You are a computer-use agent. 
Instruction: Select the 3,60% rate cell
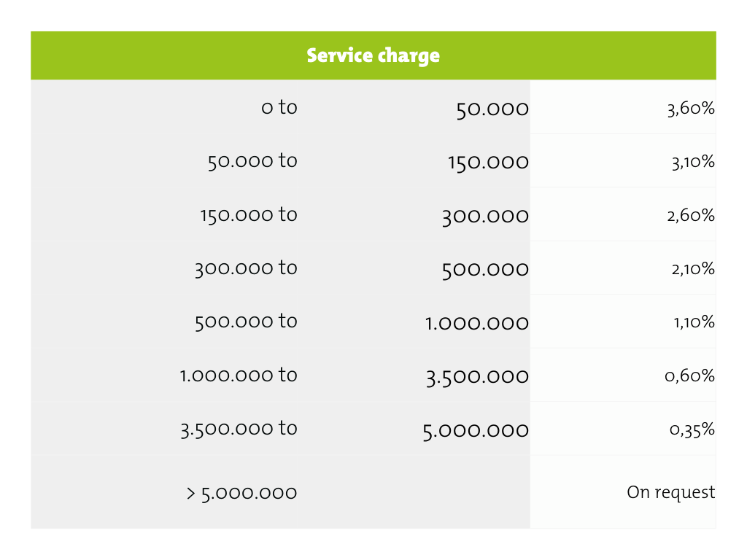click(692, 109)
